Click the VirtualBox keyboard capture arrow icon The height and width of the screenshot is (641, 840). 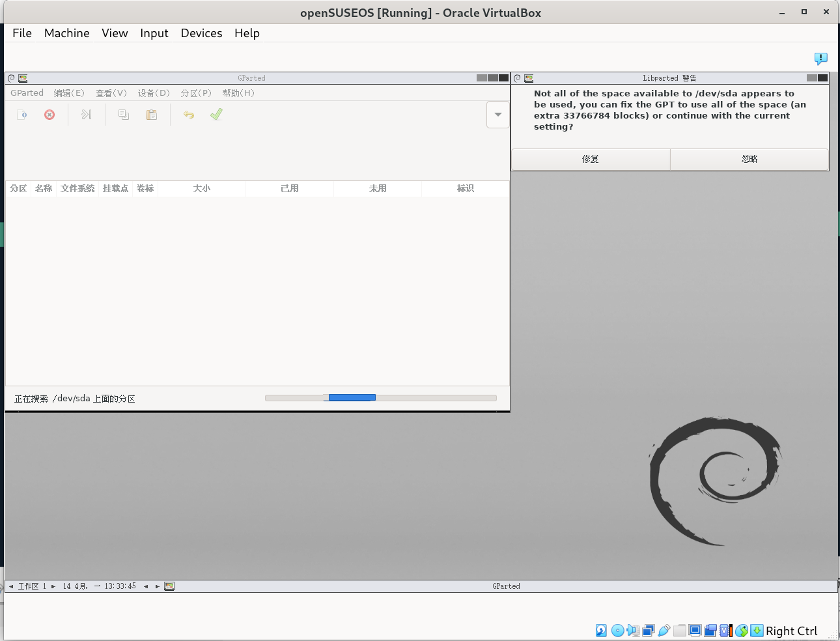tap(757, 631)
